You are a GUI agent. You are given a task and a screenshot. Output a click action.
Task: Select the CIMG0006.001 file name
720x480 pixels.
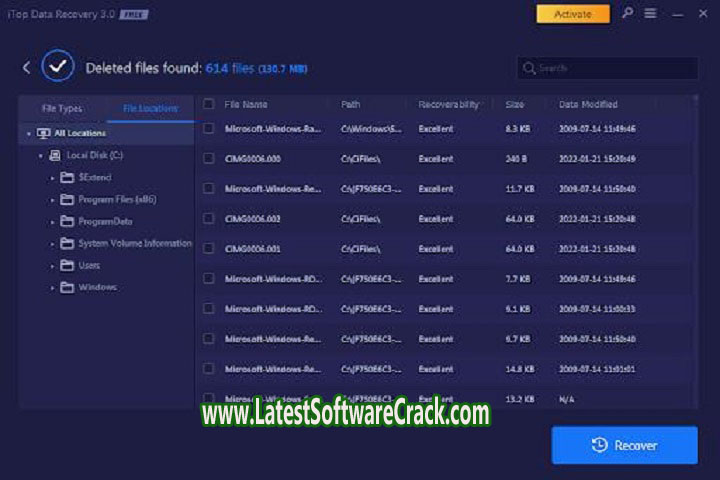[x=253, y=249]
